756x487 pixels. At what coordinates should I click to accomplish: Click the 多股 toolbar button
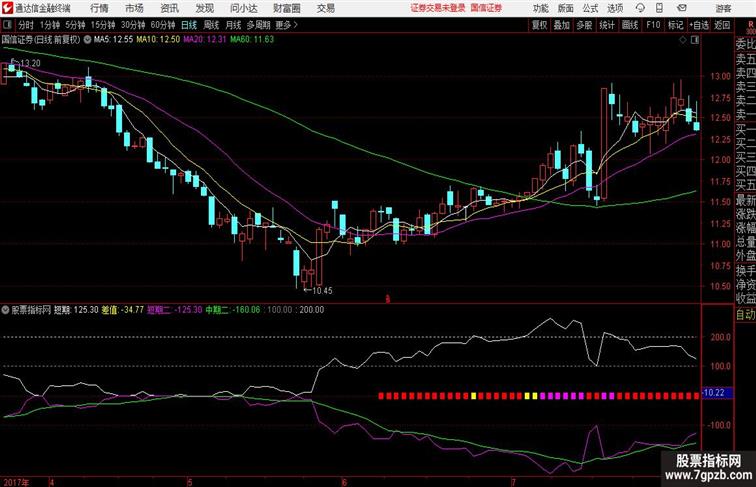(x=584, y=25)
